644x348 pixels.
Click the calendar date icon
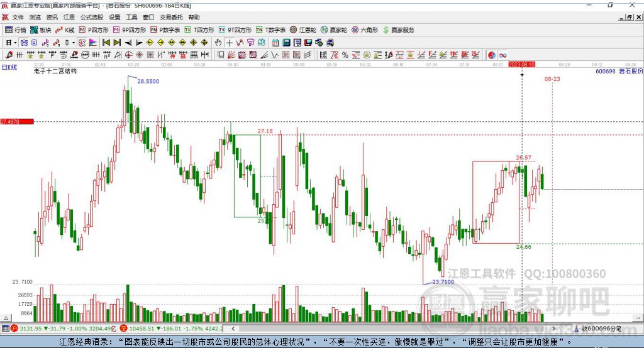(x=275, y=43)
